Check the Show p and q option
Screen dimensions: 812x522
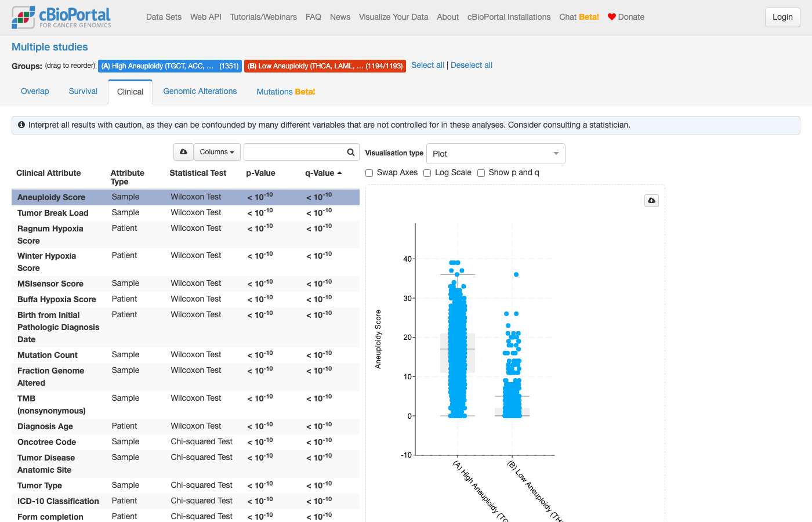coord(481,173)
